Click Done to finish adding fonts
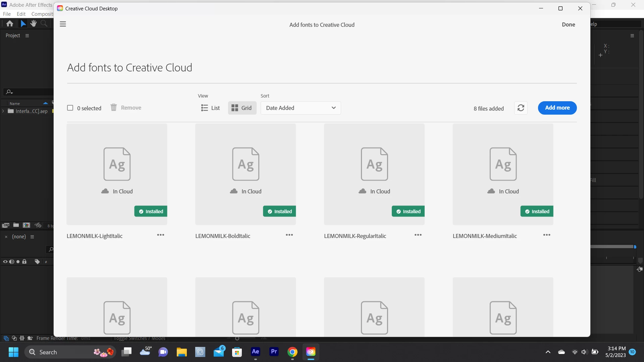The height and width of the screenshot is (362, 644). [568, 24]
